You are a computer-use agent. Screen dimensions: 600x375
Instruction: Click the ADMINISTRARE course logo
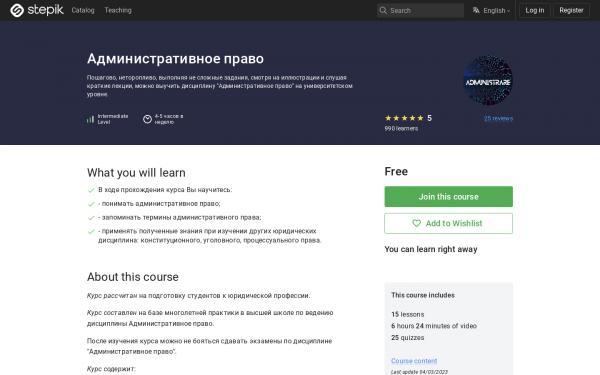488,80
